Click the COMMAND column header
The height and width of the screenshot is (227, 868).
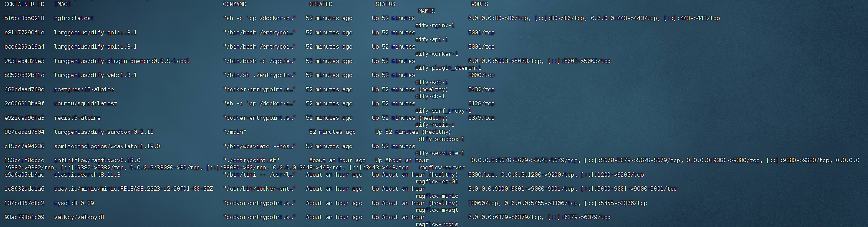coord(235,4)
